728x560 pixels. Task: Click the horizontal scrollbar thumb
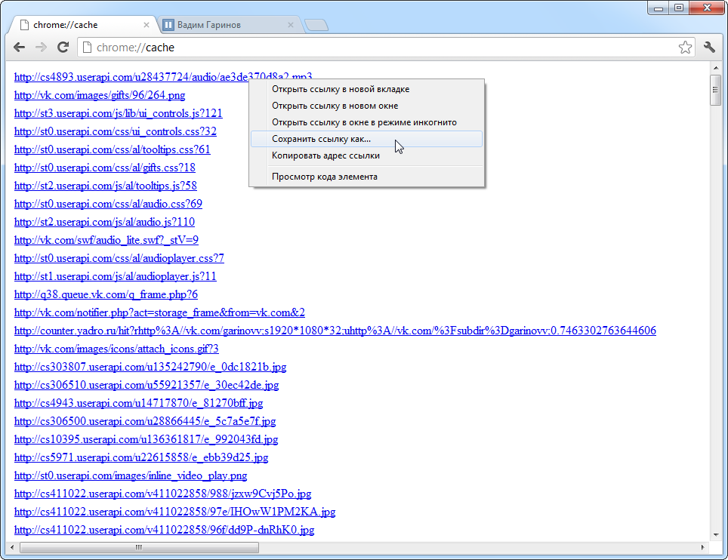click(139, 547)
